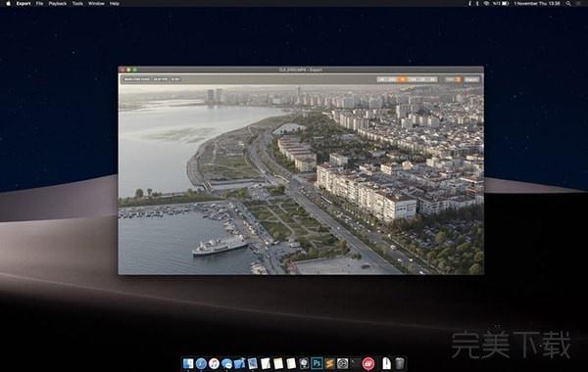
Task: Open the Tools menu
Action: pos(77,3)
